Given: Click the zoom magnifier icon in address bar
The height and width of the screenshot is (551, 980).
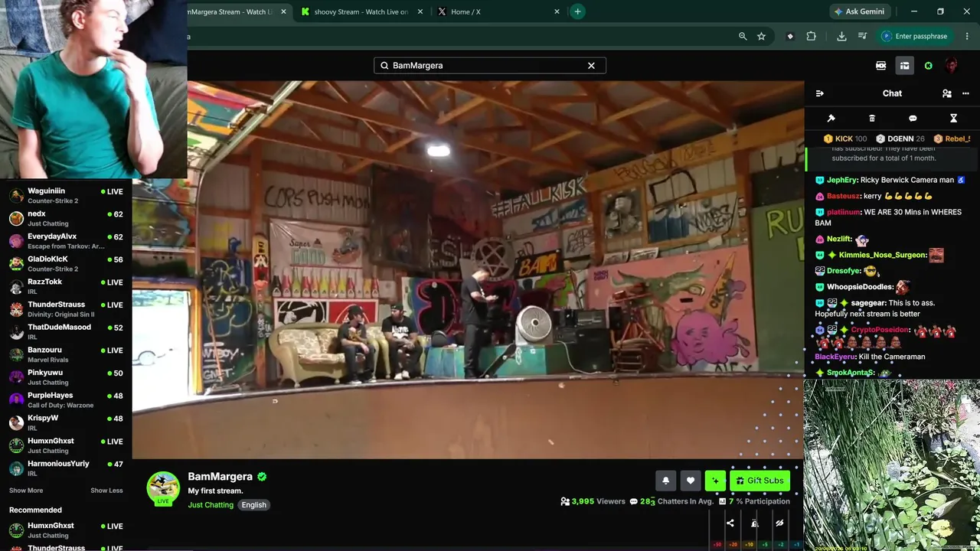Looking at the screenshot, I should (742, 36).
